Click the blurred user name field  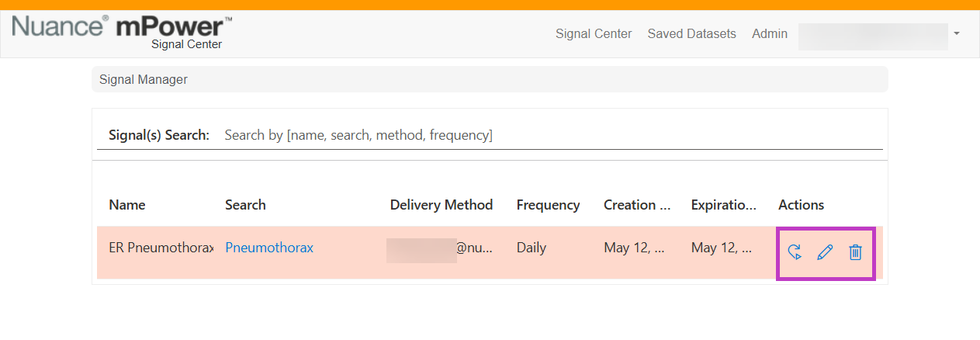(873, 36)
